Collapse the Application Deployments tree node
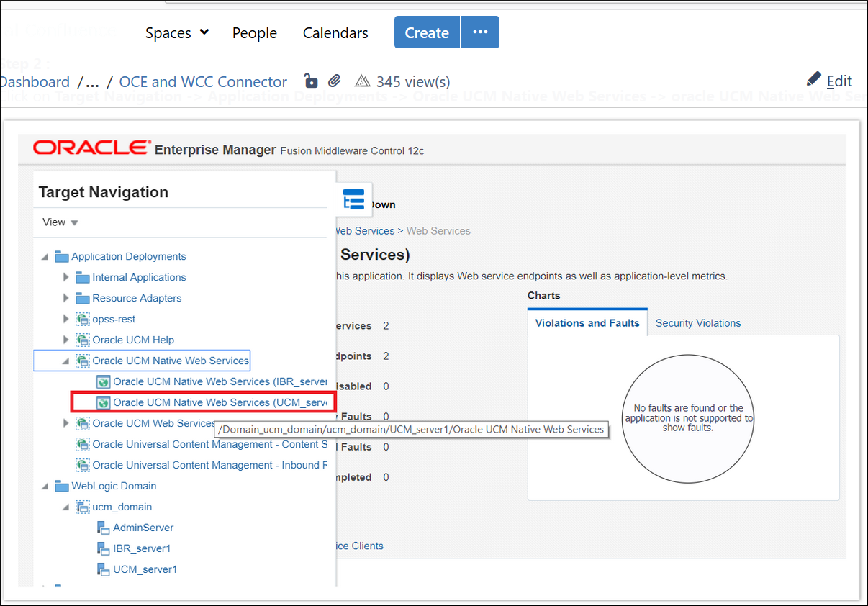This screenshot has height=606, width=868. coord(45,257)
